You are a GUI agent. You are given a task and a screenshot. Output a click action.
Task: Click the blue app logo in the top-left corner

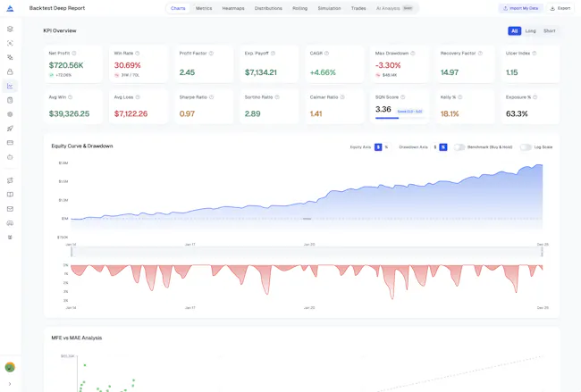(x=10, y=8)
